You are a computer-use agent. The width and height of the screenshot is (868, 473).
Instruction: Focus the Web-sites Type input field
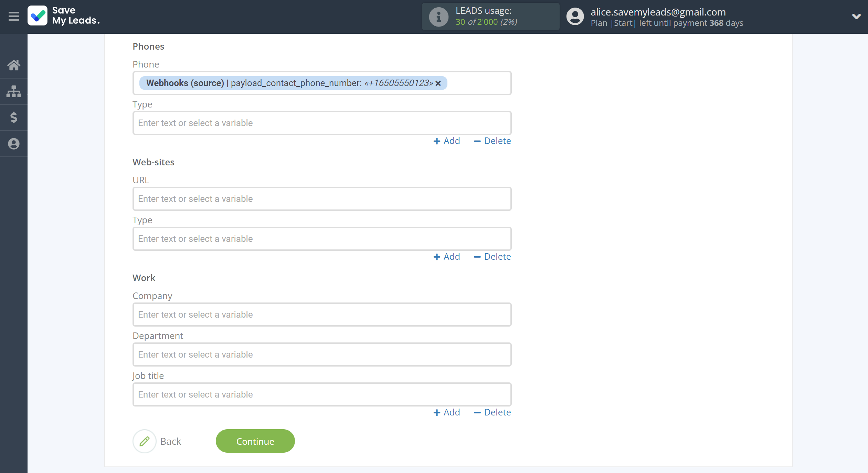pyautogui.click(x=322, y=239)
